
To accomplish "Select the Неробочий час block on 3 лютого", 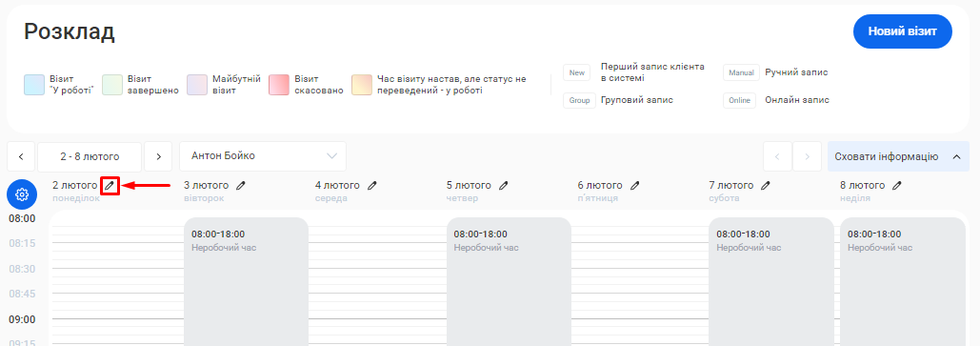I will (x=247, y=281).
